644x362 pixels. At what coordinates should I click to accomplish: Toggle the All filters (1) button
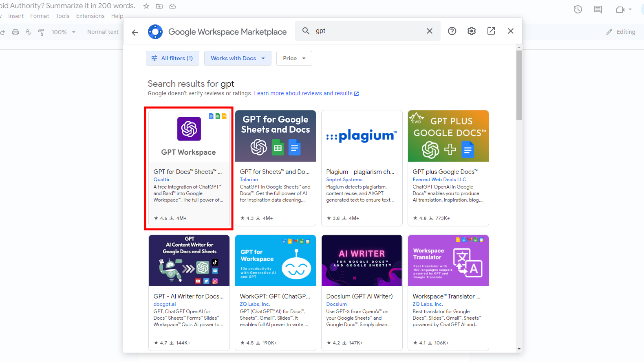(x=172, y=58)
